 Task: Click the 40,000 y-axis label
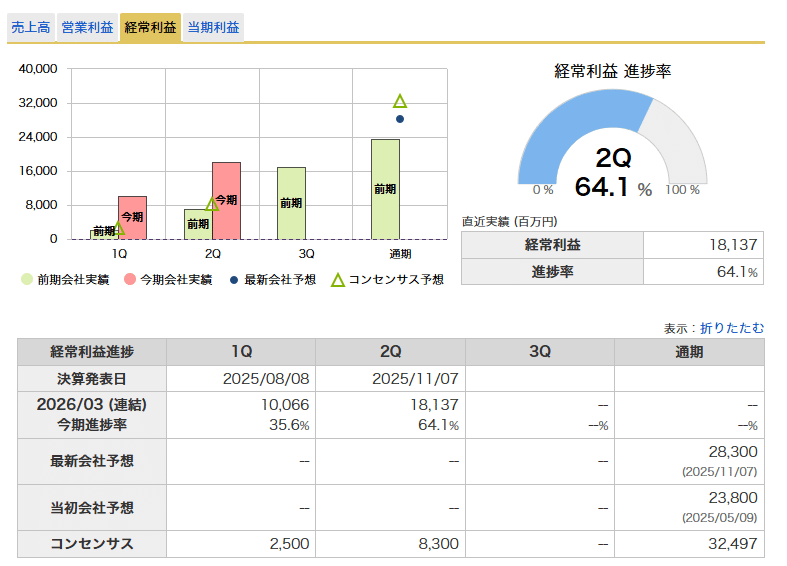(38, 69)
